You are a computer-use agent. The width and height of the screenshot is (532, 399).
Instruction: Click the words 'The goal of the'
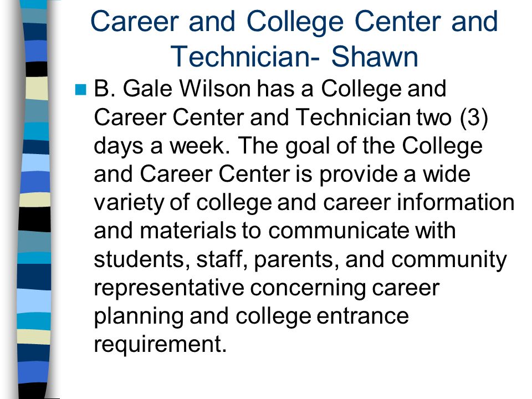(317, 146)
